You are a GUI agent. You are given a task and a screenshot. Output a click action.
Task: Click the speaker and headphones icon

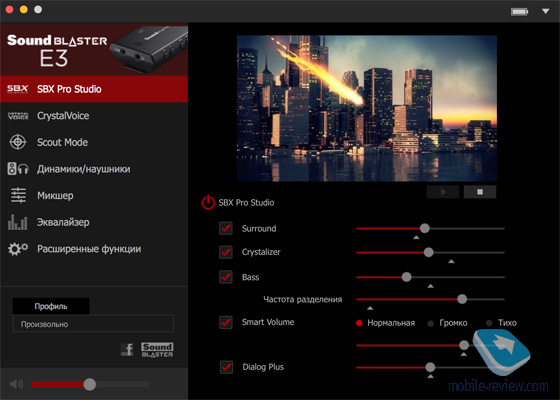click(18, 169)
